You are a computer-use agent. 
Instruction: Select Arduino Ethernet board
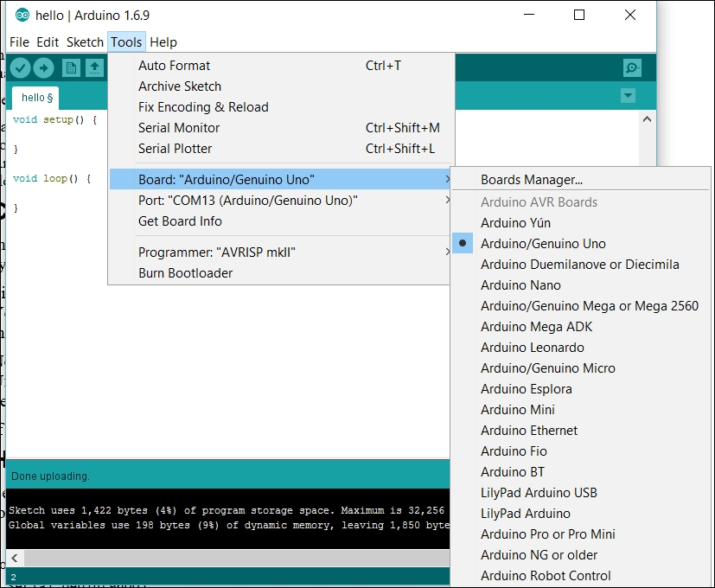tap(580, 430)
